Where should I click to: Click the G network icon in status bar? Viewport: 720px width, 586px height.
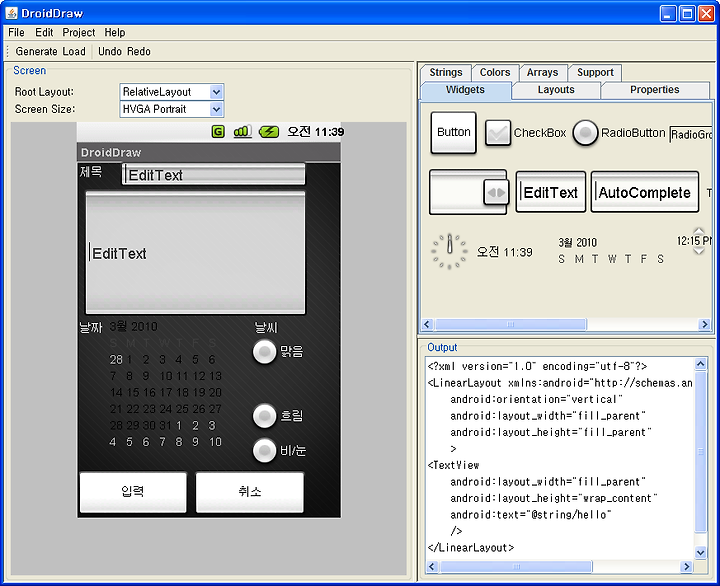[x=218, y=132]
